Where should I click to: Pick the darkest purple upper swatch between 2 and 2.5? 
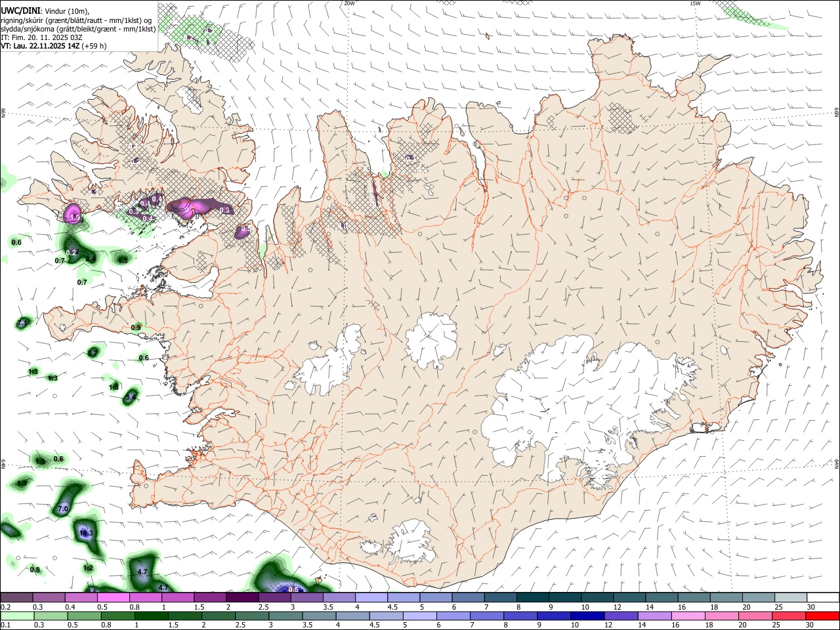pos(242,598)
